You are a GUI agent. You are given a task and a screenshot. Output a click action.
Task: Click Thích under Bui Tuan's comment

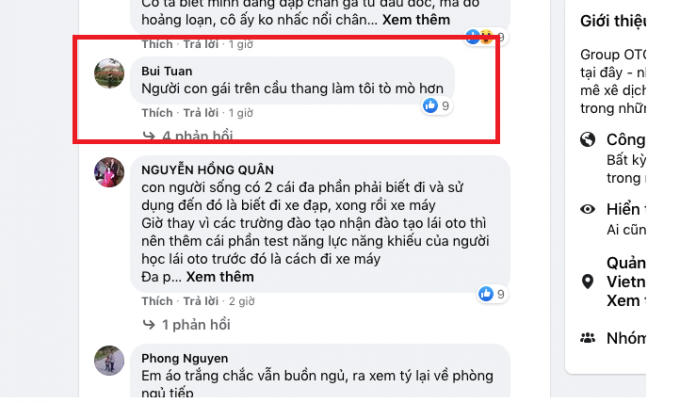(x=157, y=113)
